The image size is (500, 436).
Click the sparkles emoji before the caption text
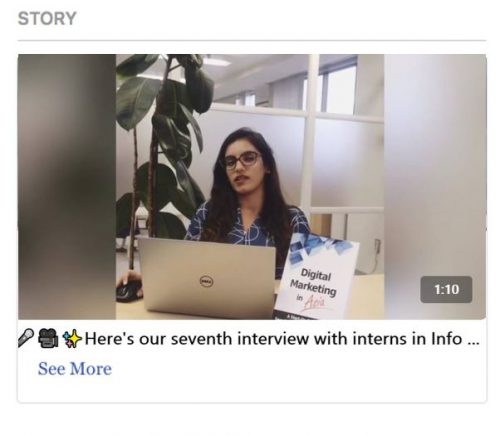point(72,338)
